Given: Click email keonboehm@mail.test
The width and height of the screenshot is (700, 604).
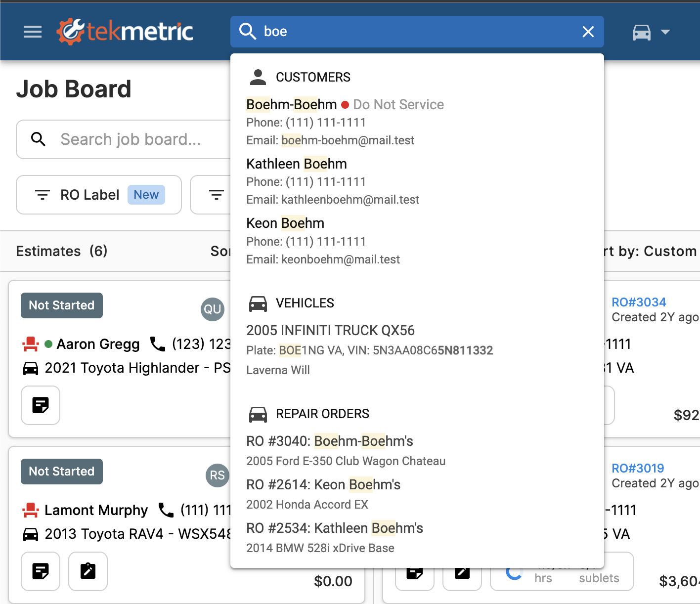Looking at the screenshot, I should pos(341,259).
